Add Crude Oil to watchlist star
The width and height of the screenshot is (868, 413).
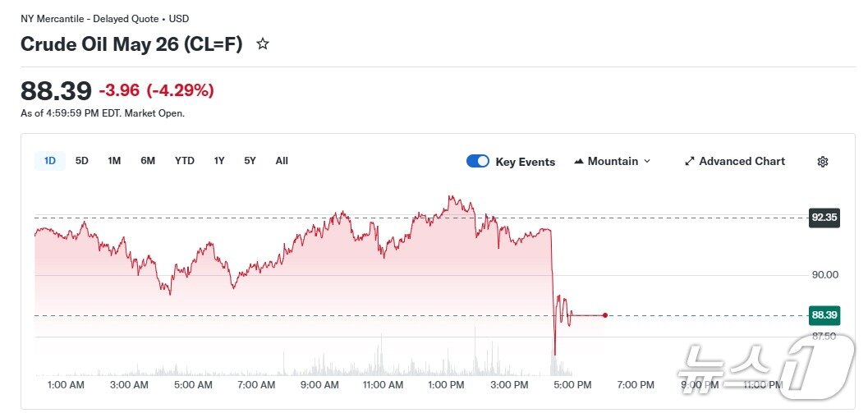(263, 44)
